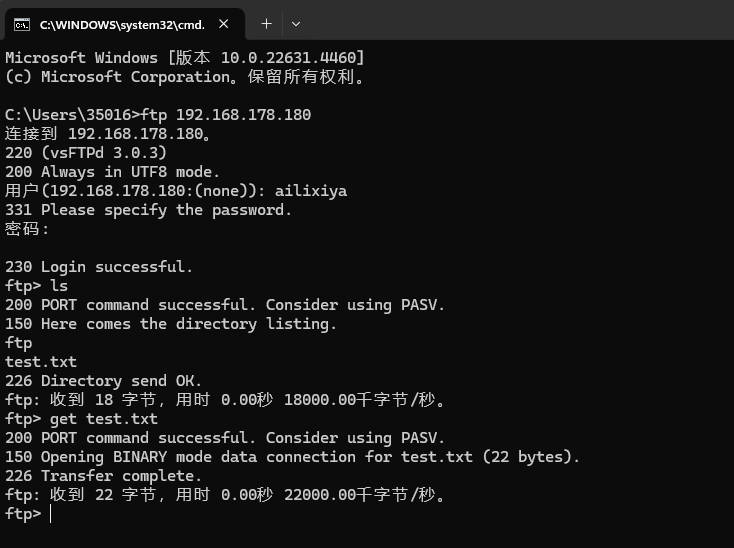Expand the new-tab profile dropdown chevron

(295, 23)
